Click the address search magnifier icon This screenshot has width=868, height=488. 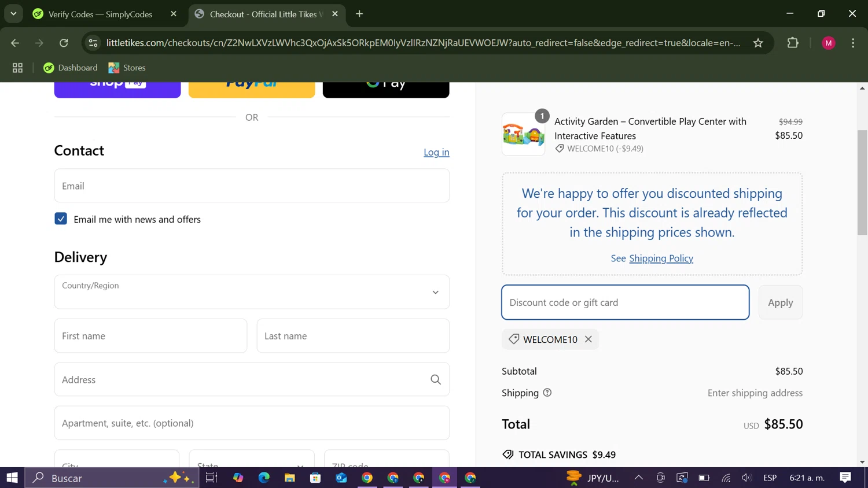pos(436,379)
